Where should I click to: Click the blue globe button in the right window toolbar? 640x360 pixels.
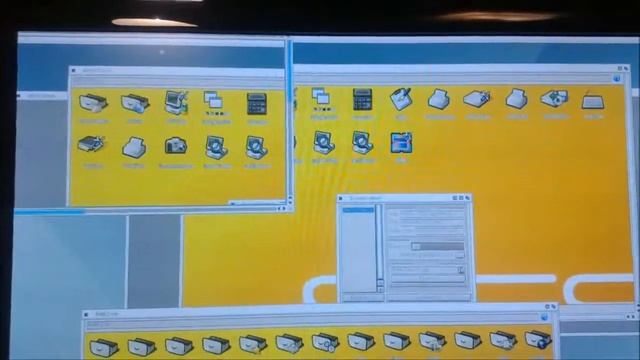[x=616, y=78]
